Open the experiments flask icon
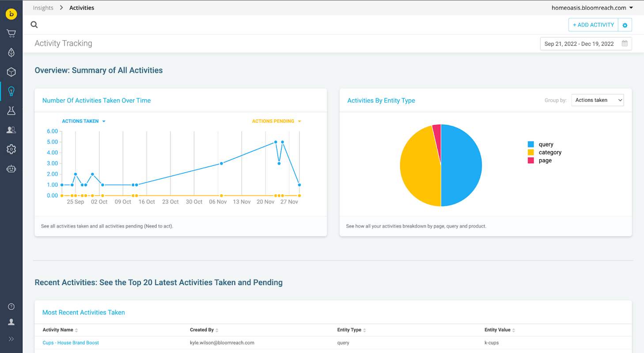The height and width of the screenshot is (353, 644). pos(11,111)
